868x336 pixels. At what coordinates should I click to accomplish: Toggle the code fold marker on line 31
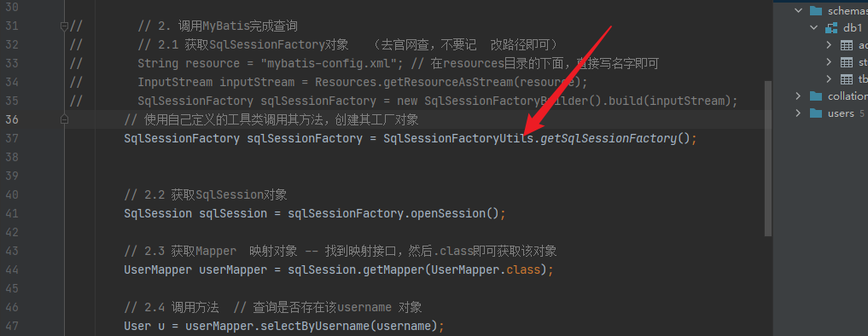click(x=64, y=26)
